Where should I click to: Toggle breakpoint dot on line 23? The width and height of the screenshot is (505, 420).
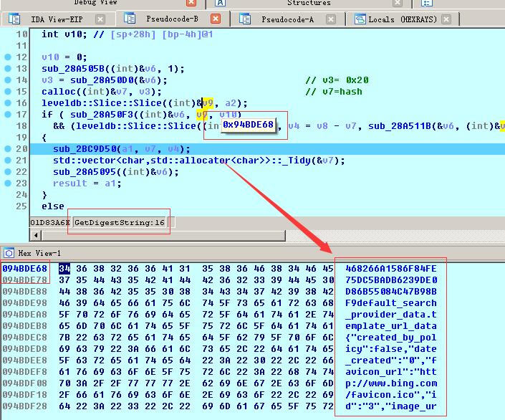(x=8, y=183)
